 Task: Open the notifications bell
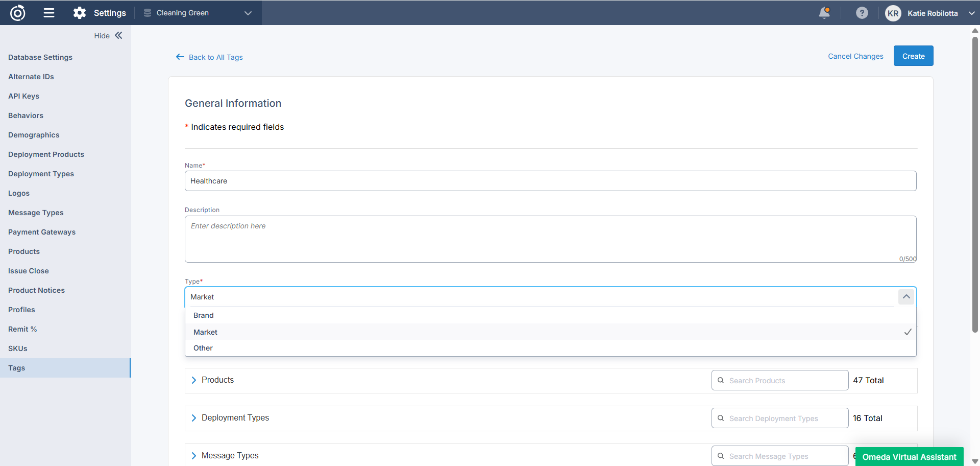click(824, 13)
